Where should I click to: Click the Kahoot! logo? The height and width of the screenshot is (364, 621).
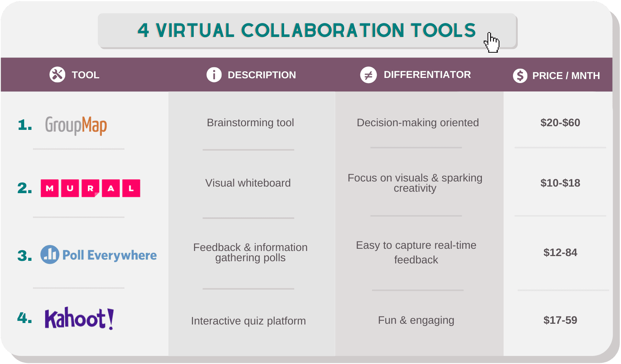pyautogui.click(x=79, y=318)
